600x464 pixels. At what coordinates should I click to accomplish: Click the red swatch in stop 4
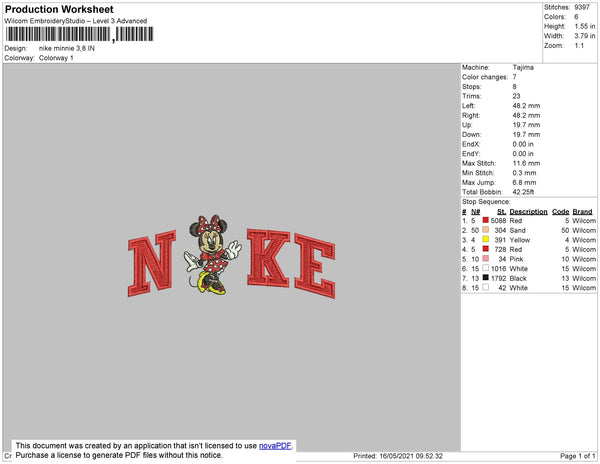[486, 249]
